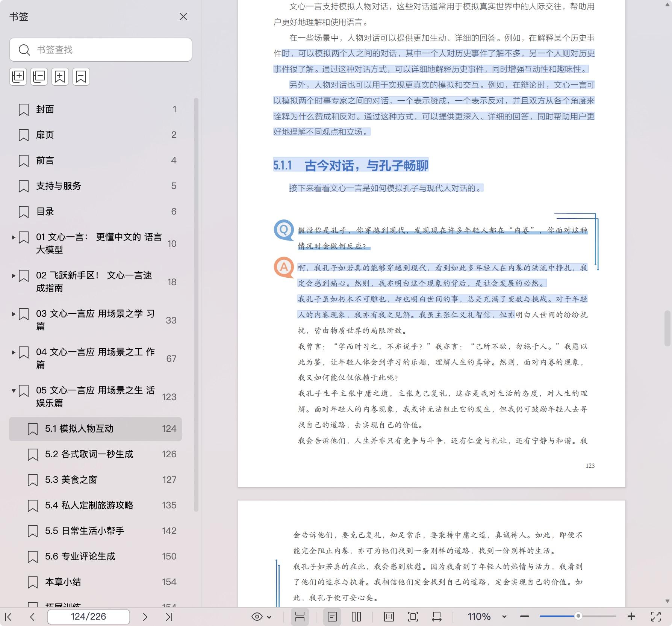The width and height of the screenshot is (672, 626).
Task: Fit page to window icon
Action: [x=413, y=617]
